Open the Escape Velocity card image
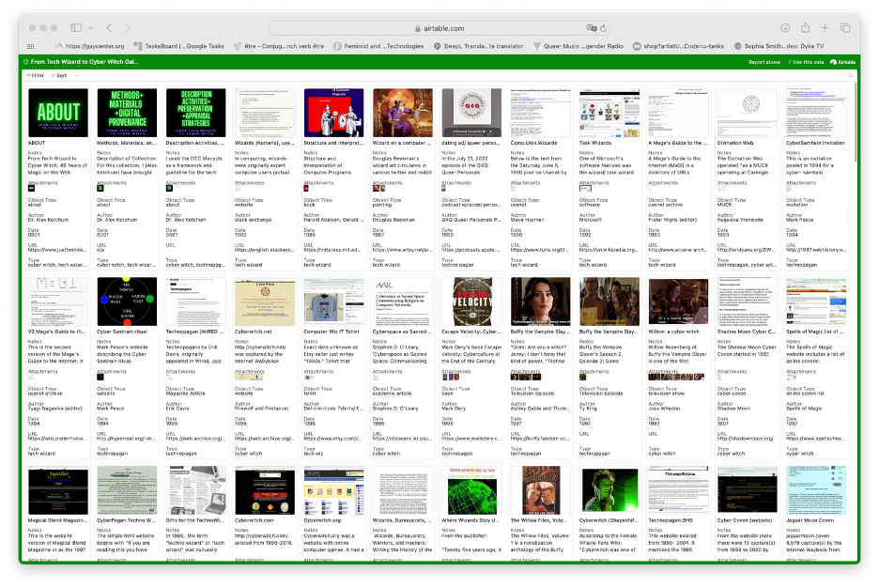 (x=472, y=301)
